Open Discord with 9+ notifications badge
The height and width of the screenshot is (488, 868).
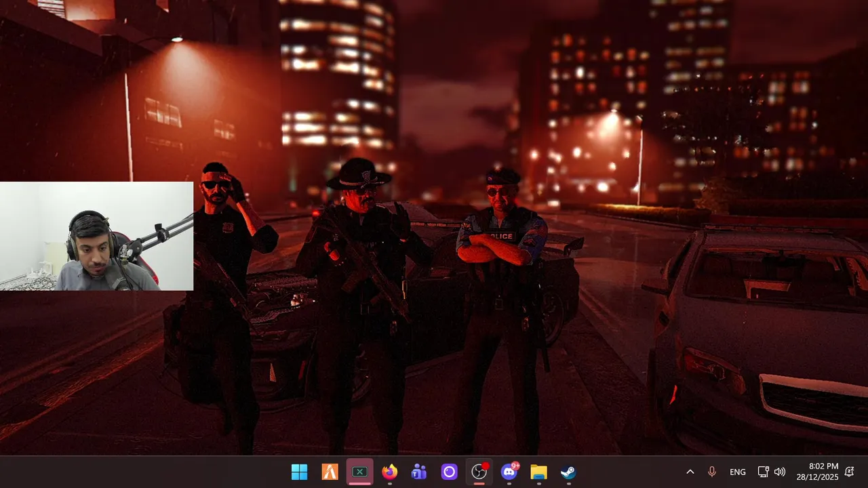click(509, 472)
